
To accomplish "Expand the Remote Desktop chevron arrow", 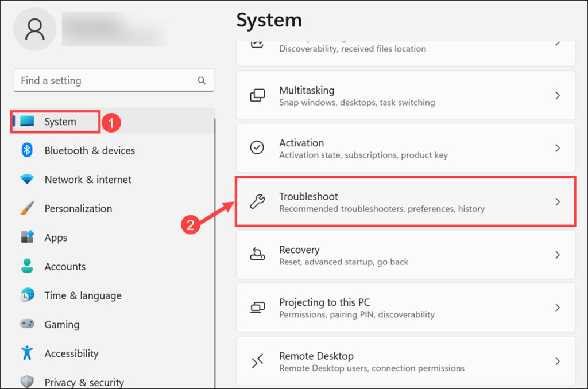I will (x=557, y=361).
